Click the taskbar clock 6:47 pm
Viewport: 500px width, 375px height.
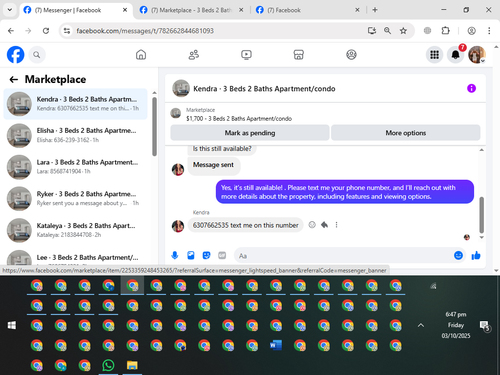(x=456, y=314)
